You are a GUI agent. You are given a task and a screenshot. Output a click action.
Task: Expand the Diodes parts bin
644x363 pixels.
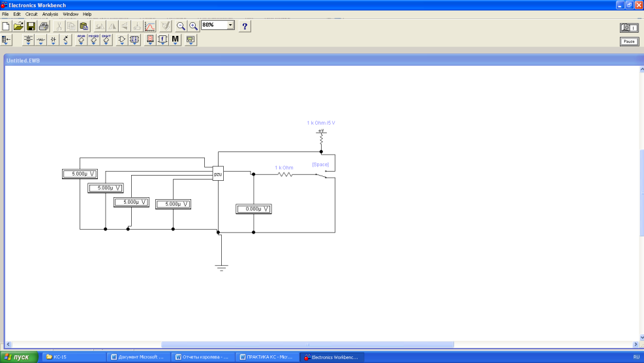pyautogui.click(x=53, y=40)
